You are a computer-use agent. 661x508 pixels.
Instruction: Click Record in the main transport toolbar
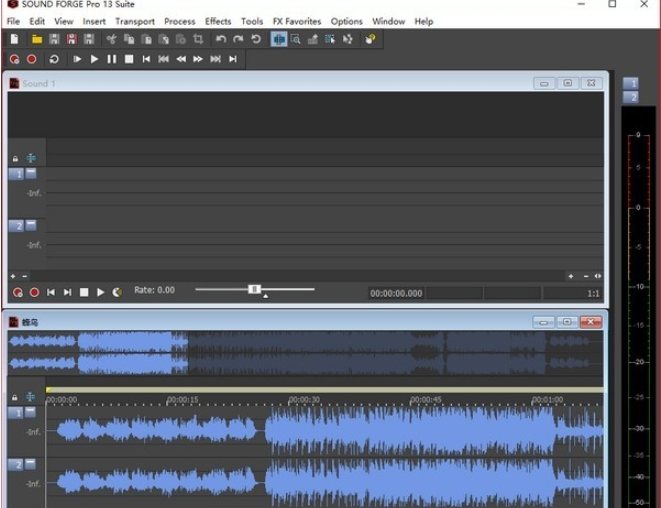[31, 59]
